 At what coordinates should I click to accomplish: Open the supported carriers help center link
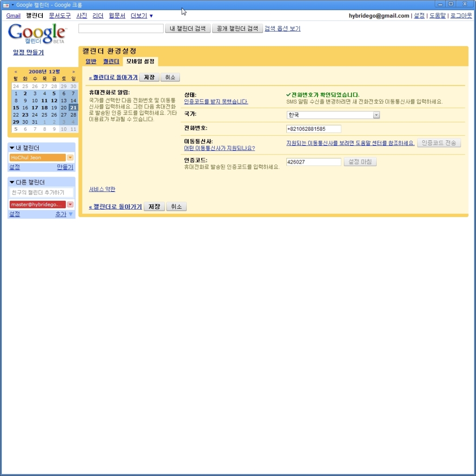(x=350, y=143)
